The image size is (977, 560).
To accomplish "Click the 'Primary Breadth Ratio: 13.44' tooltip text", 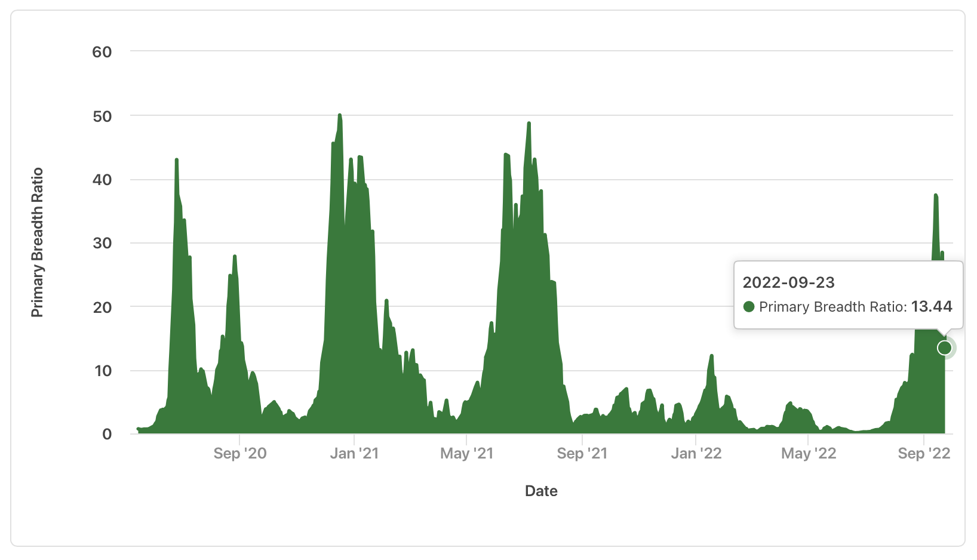I will pyautogui.click(x=856, y=307).
